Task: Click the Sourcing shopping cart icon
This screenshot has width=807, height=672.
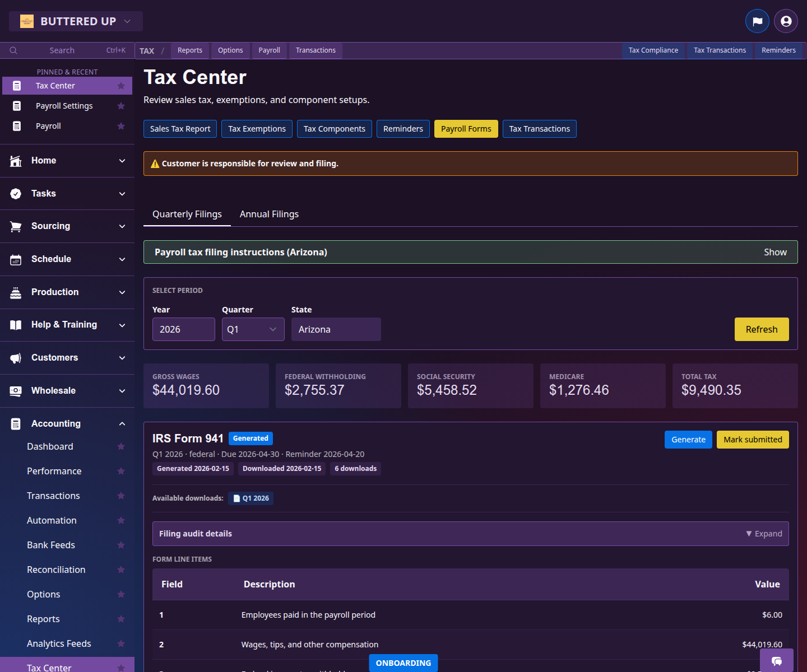Action: pos(15,226)
